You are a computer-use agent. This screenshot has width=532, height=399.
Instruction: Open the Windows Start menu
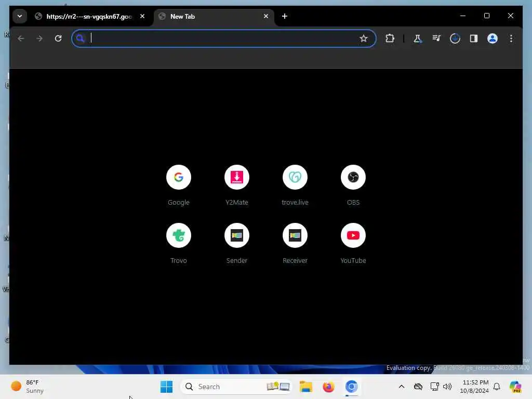click(x=167, y=387)
